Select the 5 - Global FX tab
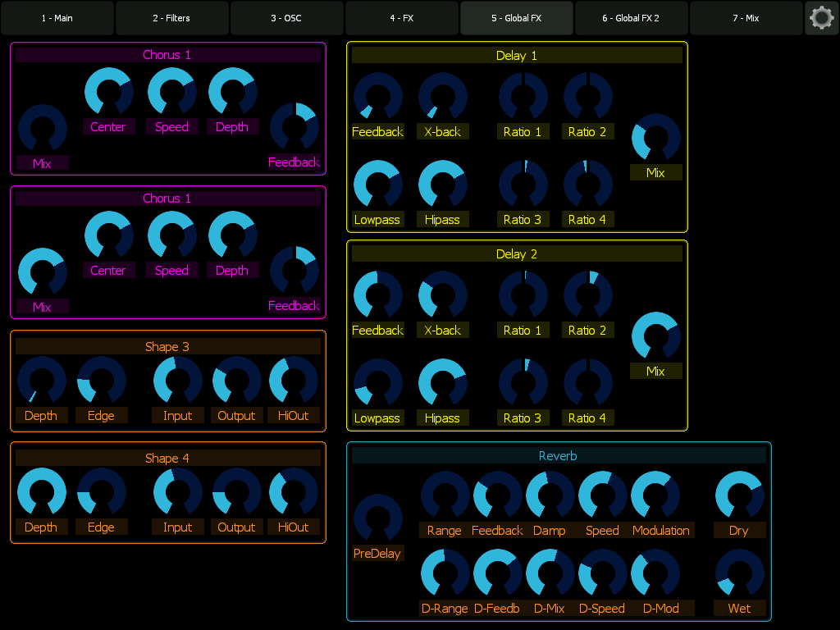 [x=517, y=18]
